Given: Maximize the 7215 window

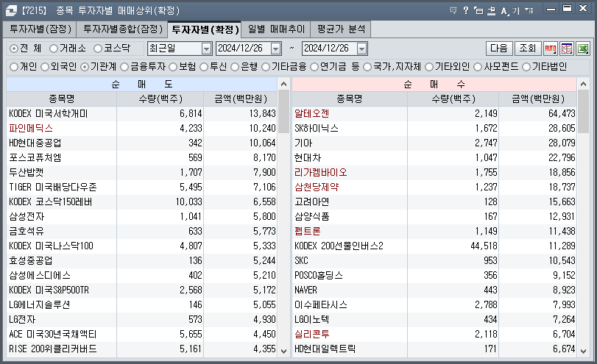Looking at the screenshot, I should coord(567,8).
